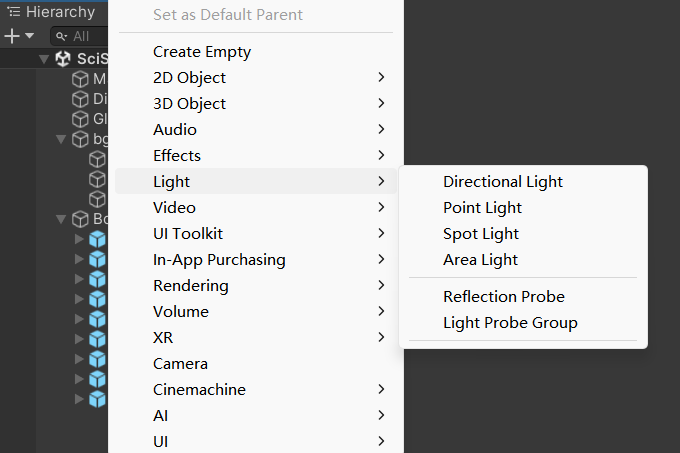Choose Reflection Probe menu entry

[x=503, y=297]
